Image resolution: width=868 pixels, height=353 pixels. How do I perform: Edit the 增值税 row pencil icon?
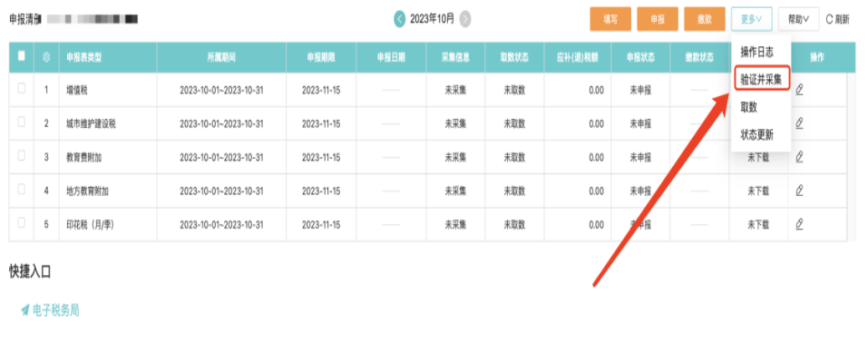point(799,90)
